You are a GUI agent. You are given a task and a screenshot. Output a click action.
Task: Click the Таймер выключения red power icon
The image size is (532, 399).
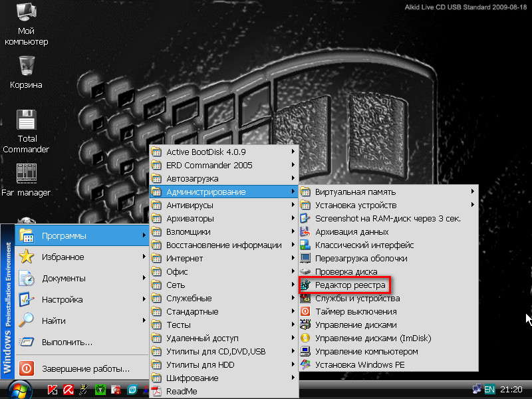point(305,311)
